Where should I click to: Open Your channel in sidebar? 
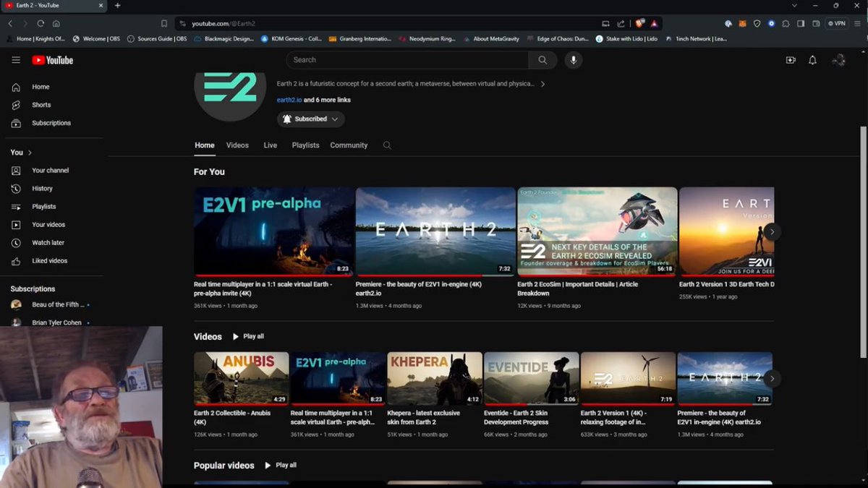pos(51,171)
